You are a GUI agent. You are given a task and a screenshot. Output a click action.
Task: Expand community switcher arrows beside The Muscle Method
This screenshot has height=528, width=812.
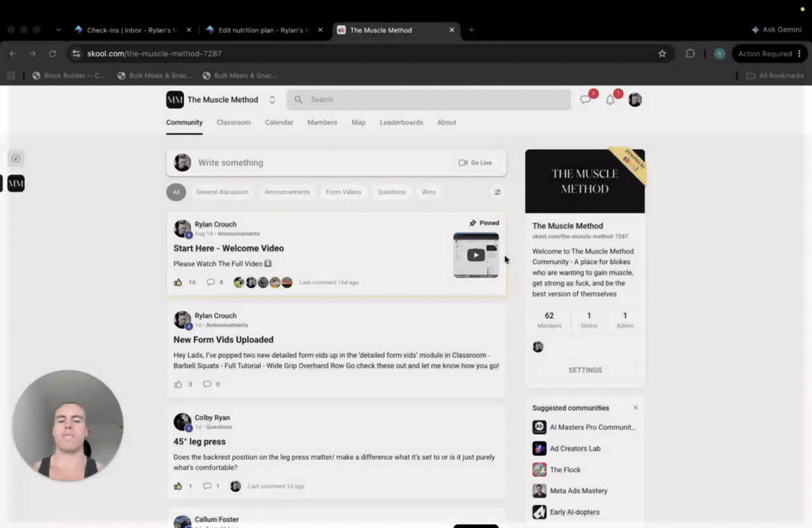click(272, 99)
